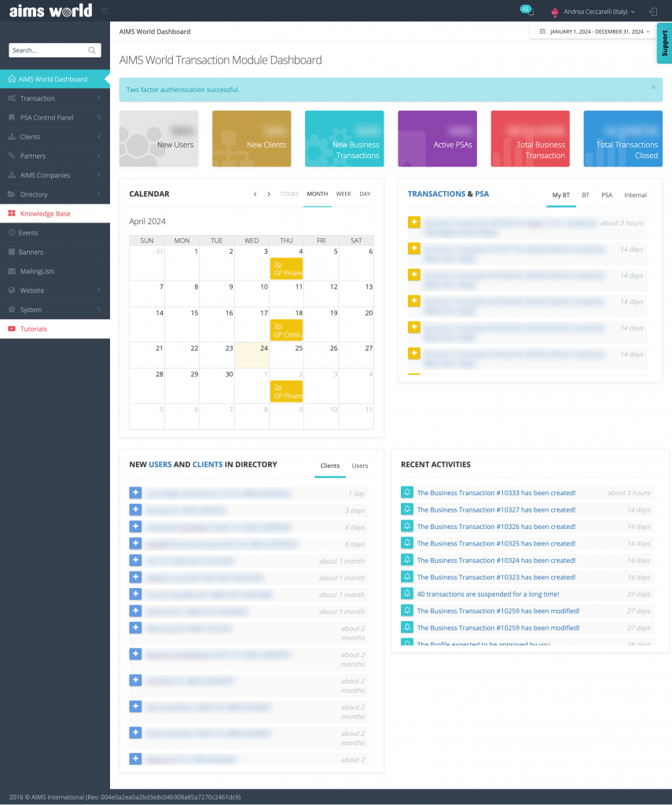Click the USERS link in directory heading
This screenshot has height=805, width=672.
[x=160, y=465]
